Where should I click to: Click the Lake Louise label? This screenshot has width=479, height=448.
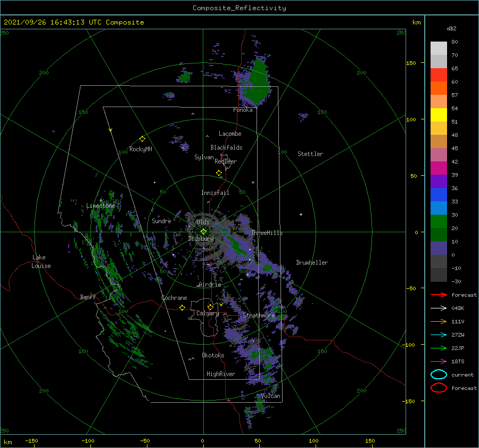(41, 262)
